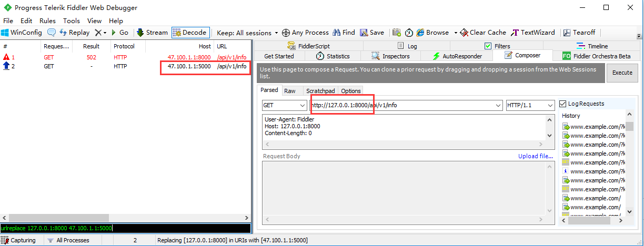Click the Tearoff toolbar button
This screenshot has height=246, width=644.
(x=579, y=33)
